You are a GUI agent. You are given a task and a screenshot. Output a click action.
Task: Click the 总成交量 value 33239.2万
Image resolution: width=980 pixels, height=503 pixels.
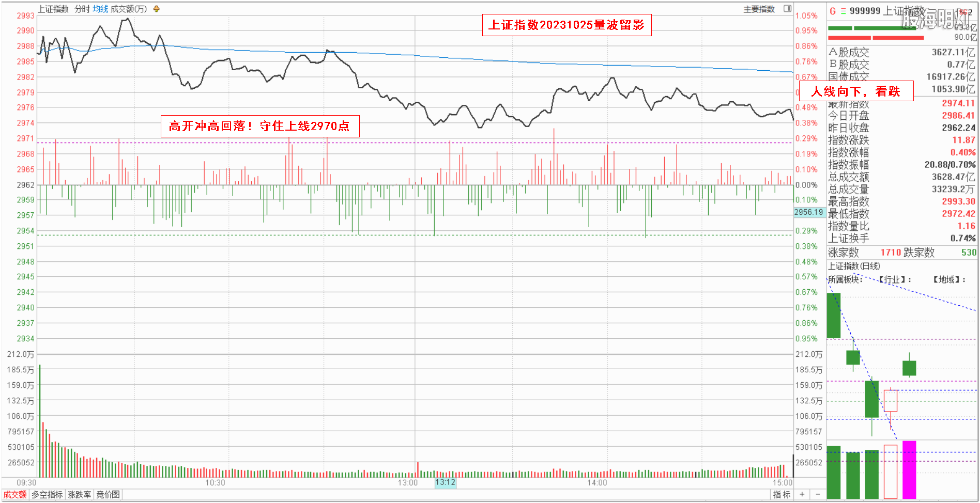pyautogui.click(x=953, y=189)
